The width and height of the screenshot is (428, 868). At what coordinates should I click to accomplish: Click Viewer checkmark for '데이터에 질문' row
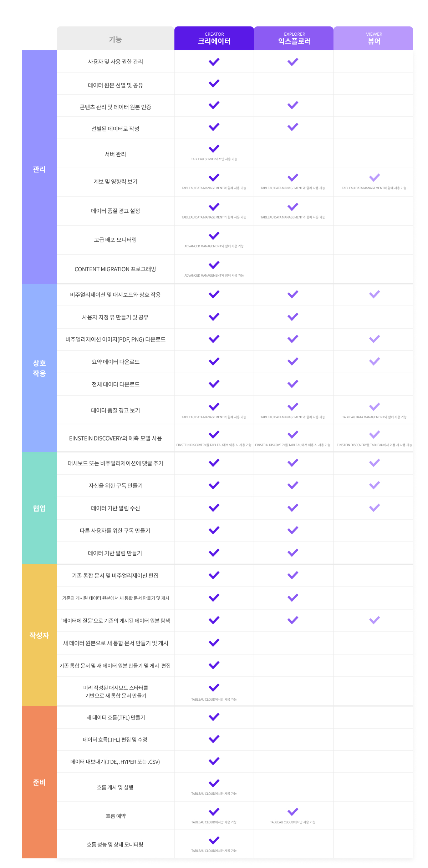pyautogui.click(x=374, y=620)
